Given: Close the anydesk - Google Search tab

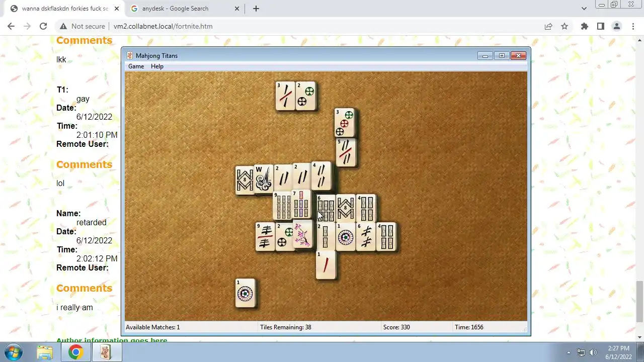Looking at the screenshot, I should coord(237,9).
